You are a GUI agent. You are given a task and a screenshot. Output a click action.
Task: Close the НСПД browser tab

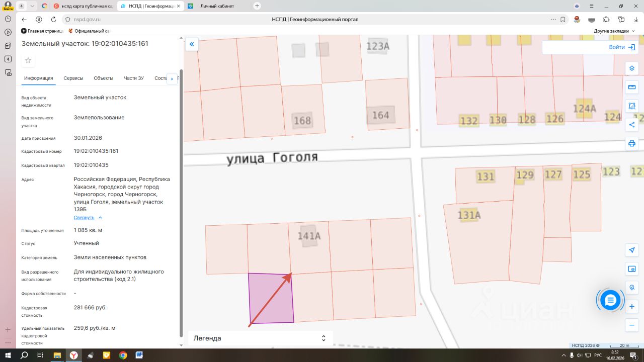click(x=179, y=6)
